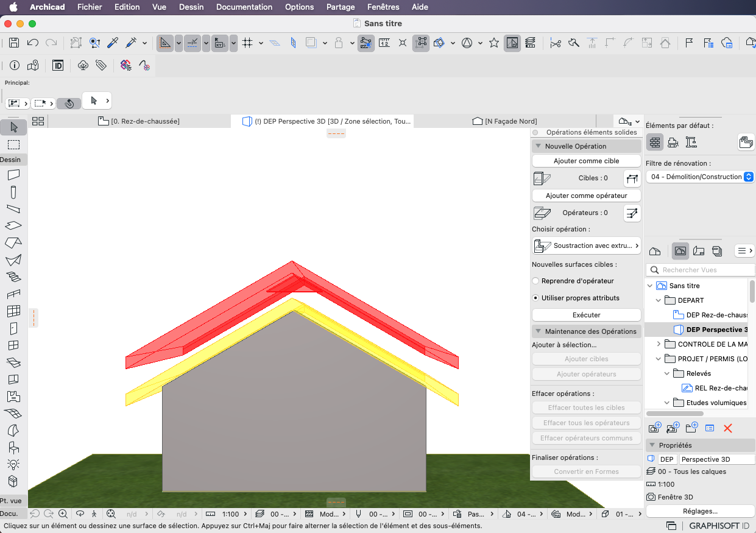Image resolution: width=756 pixels, height=533 pixels.
Task: Open the Apple menu
Action: click(x=13, y=7)
